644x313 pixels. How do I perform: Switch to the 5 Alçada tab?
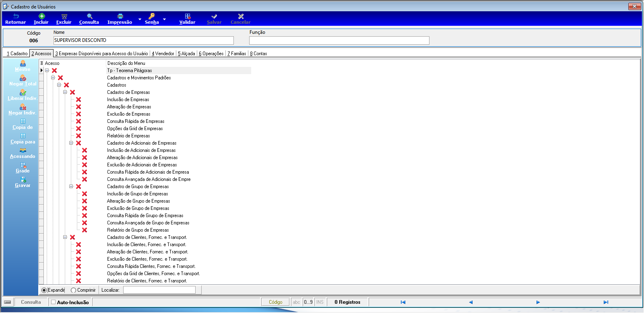(x=186, y=54)
